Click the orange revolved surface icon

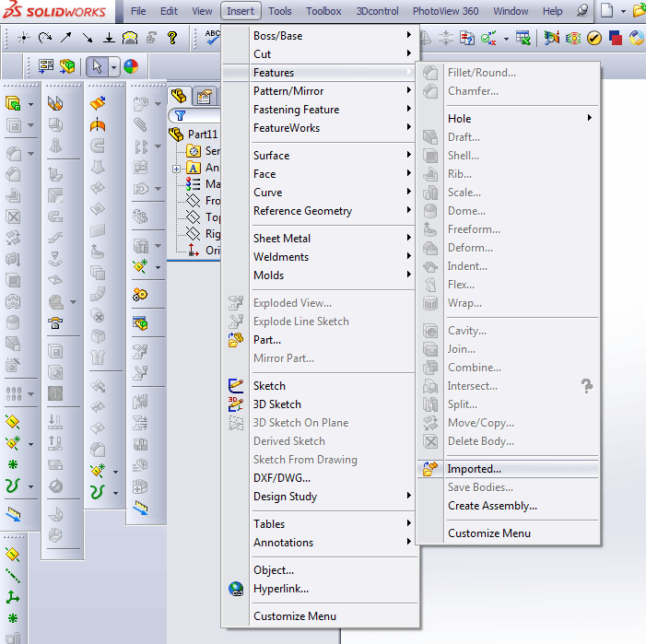point(98,124)
